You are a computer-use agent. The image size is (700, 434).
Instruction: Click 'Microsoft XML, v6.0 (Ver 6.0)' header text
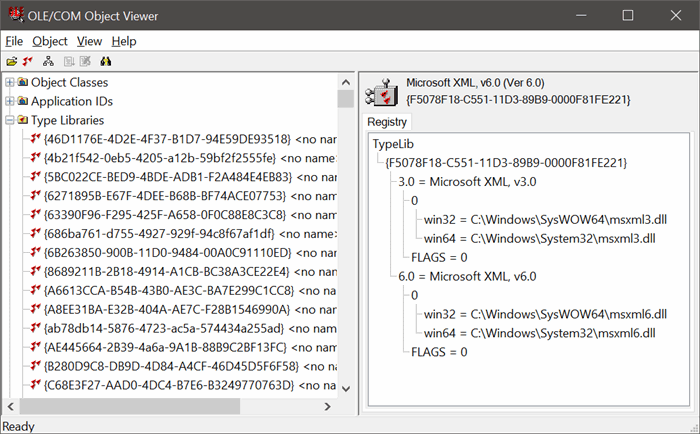coord(475,83)
